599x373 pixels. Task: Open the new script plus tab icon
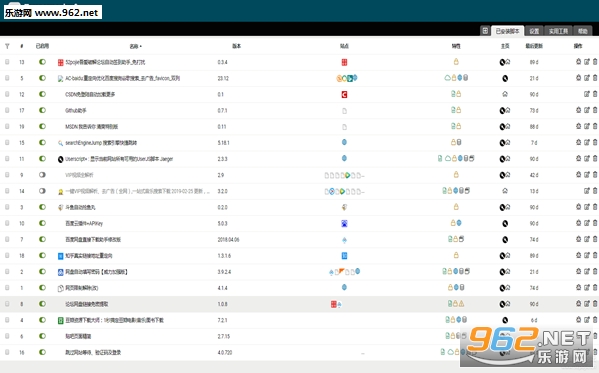[485, 31]
